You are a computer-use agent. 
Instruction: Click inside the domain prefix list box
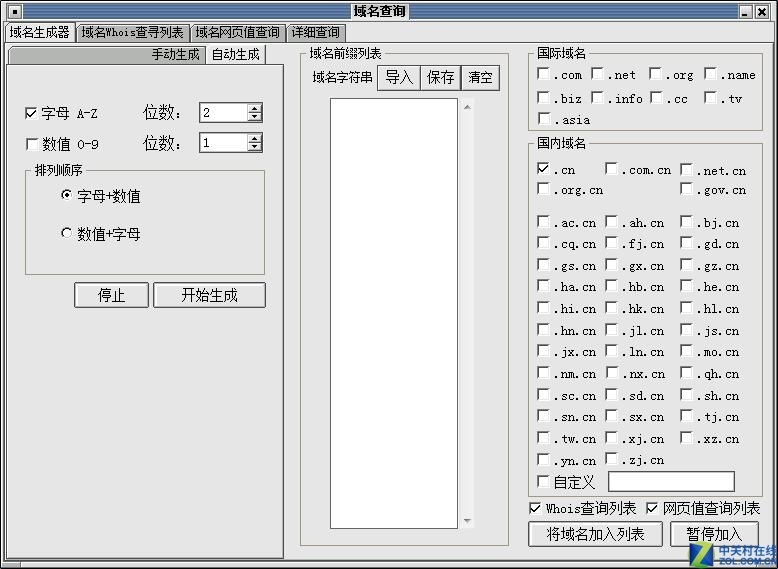394,314
